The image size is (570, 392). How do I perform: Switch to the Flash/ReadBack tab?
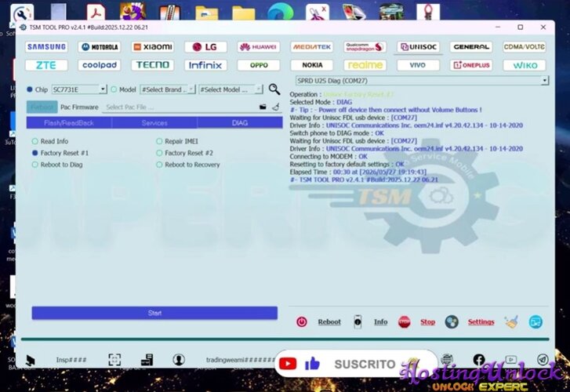[69, 123]
